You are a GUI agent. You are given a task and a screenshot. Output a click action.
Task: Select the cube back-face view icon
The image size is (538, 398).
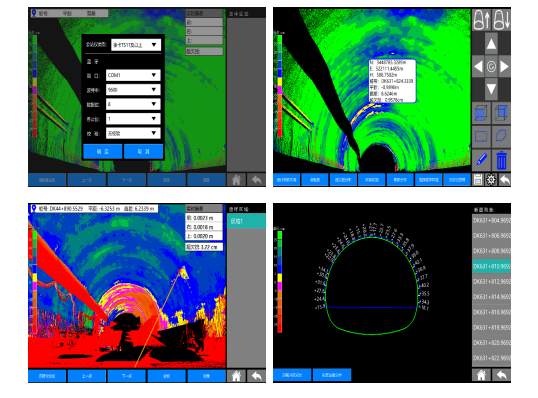501,113
